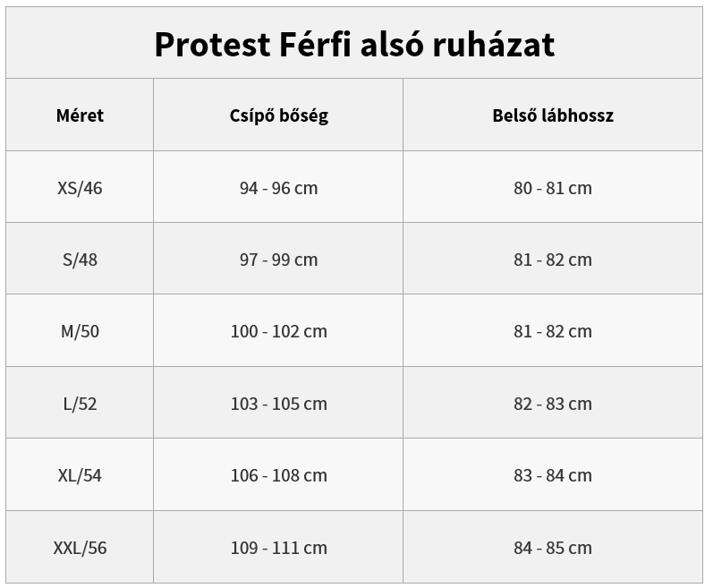The height and width of the screenshot is (588, 705).
Task: Click the Protest Férfi alsó ruházat title
Action: point(353,44)
